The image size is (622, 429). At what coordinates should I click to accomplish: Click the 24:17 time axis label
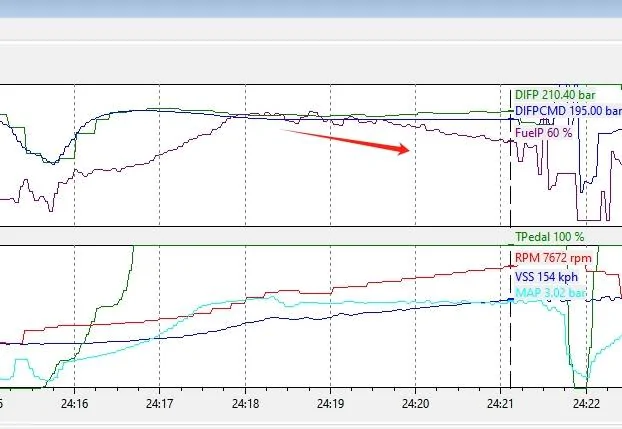[x=159, y=404]
